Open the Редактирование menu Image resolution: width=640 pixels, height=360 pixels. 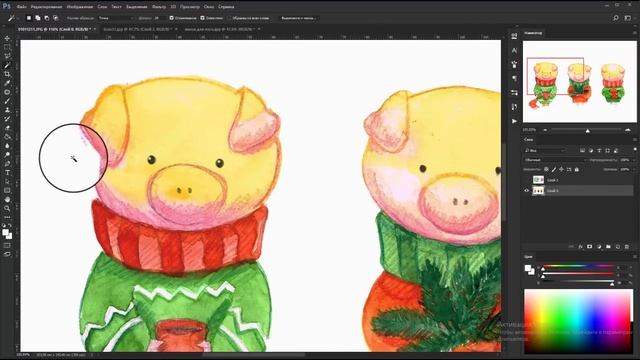coord(47,7)
